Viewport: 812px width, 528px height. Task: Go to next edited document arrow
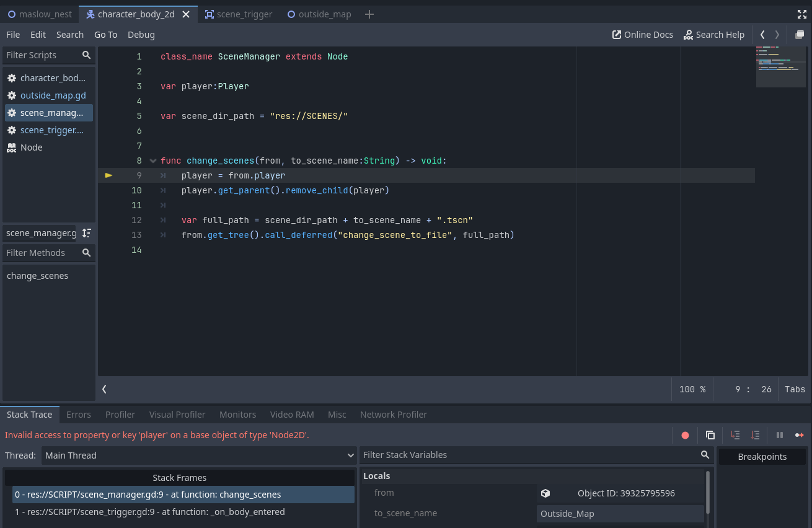(x=777, y=35)
